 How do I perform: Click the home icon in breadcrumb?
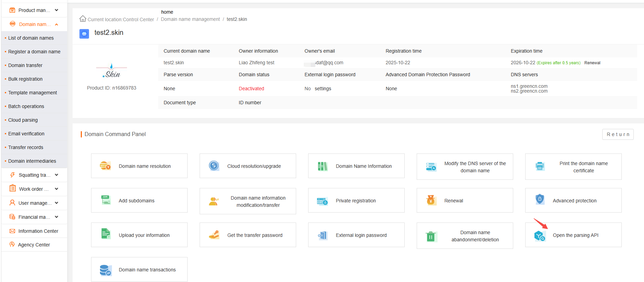click(83, 19)
